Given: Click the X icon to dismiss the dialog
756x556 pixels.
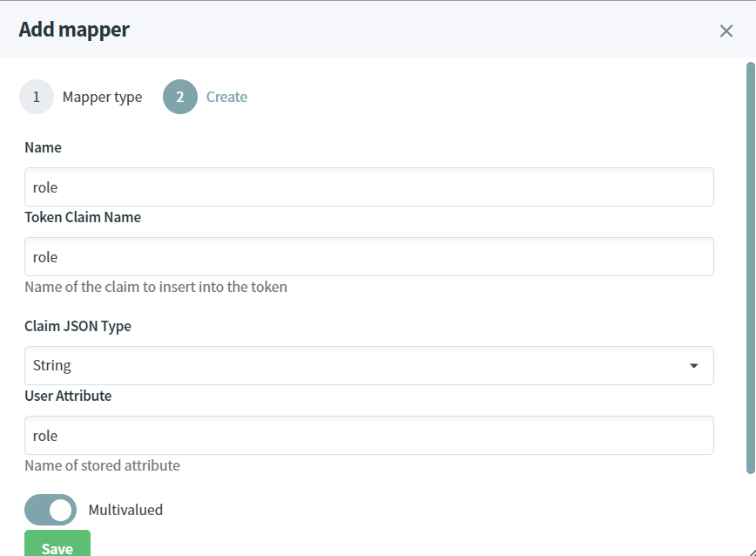Looking at the screenshot, I should [726, 30].
